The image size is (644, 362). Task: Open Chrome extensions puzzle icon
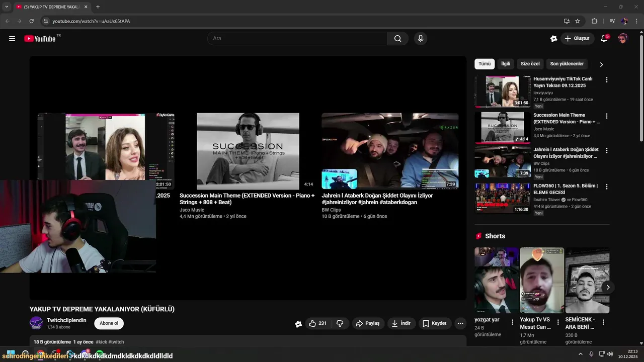[595, 21]
